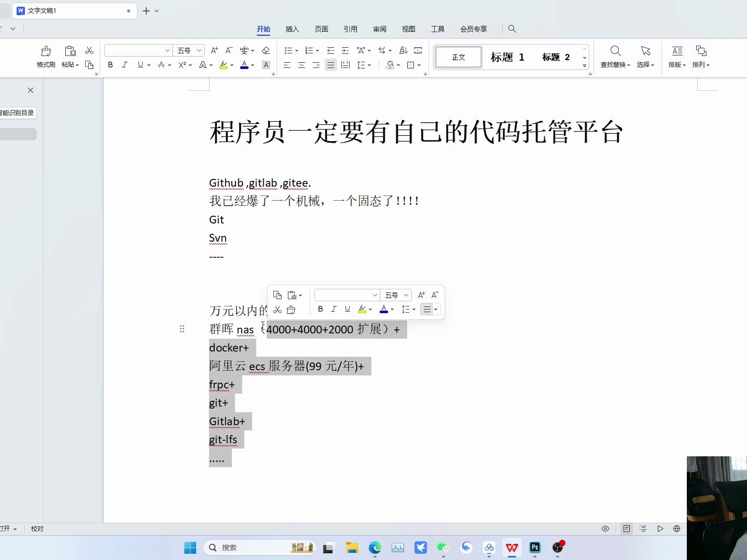Close the navigation side pane
The width and height of the screenshot is (747, 560).
pyautogui.click(x=31, y=90)
